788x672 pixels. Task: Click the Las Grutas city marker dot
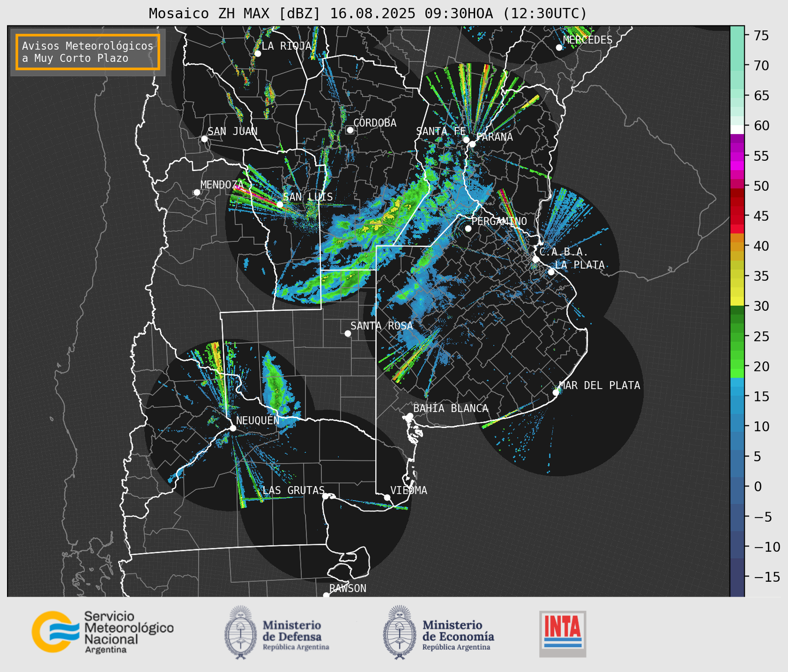click(326, 496)
